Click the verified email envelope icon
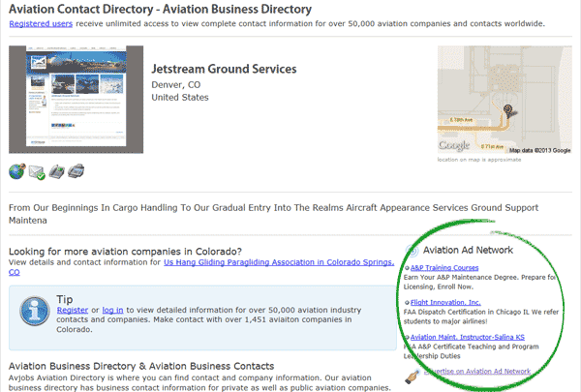581x392 pixels. tap(37, 172)
